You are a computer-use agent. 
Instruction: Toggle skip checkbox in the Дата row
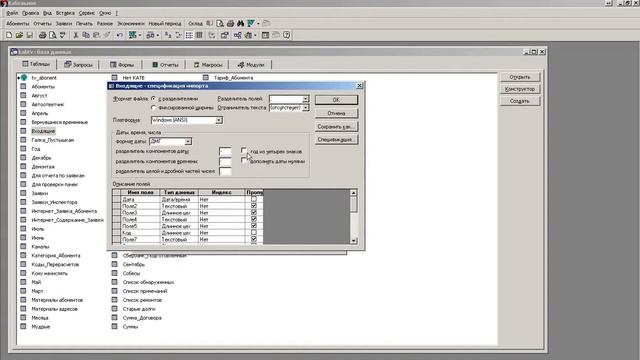253,199
